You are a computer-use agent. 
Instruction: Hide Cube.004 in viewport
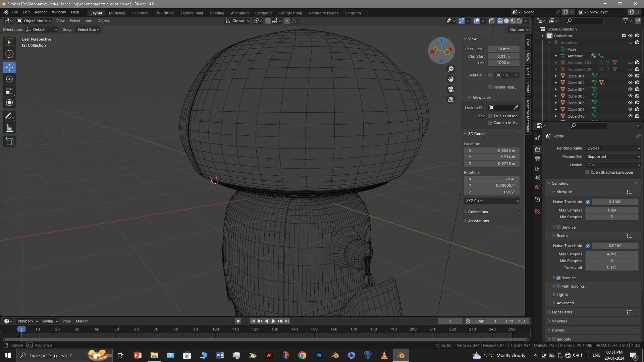pyautogui.click(x=630, y=89)
